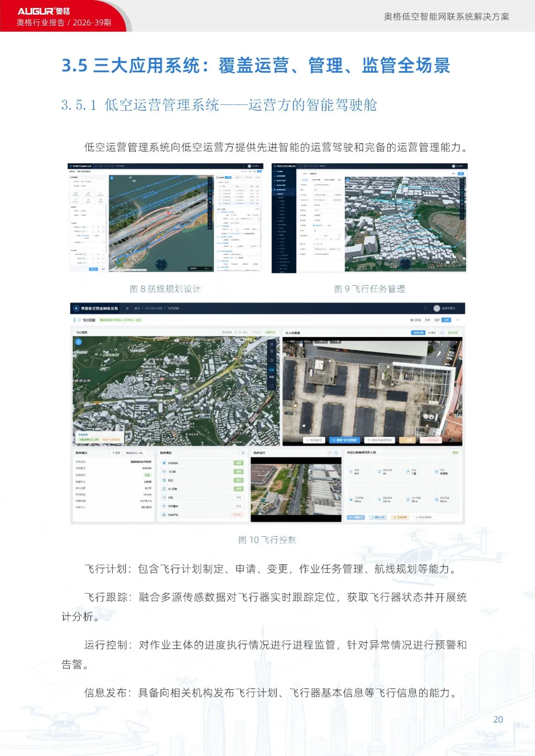This screenshot has width=535, height=756.
Task: Toggle the hamburger menu icon in Figure 10
Action: [127, 308]
